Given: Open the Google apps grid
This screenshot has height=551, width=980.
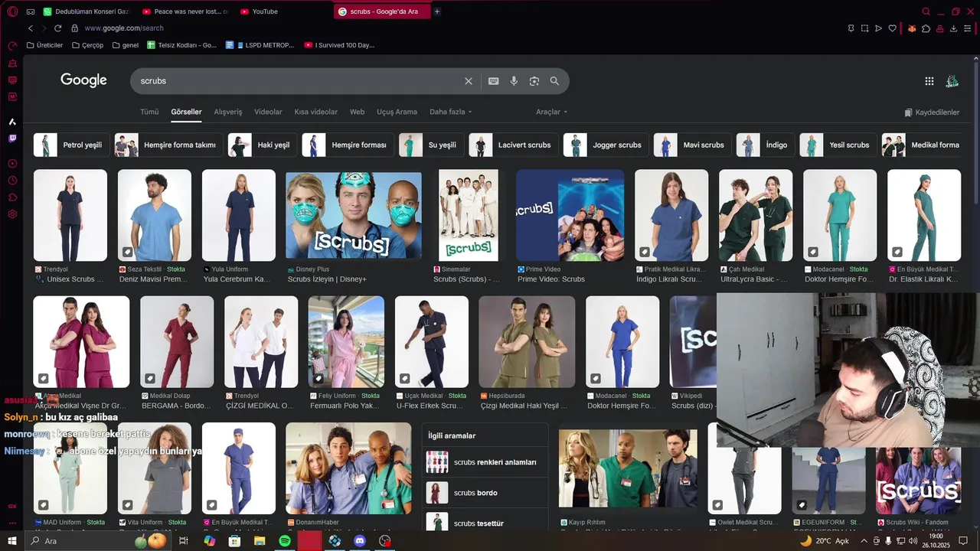Looking at the screenshot, I should [x=929, y=81].
